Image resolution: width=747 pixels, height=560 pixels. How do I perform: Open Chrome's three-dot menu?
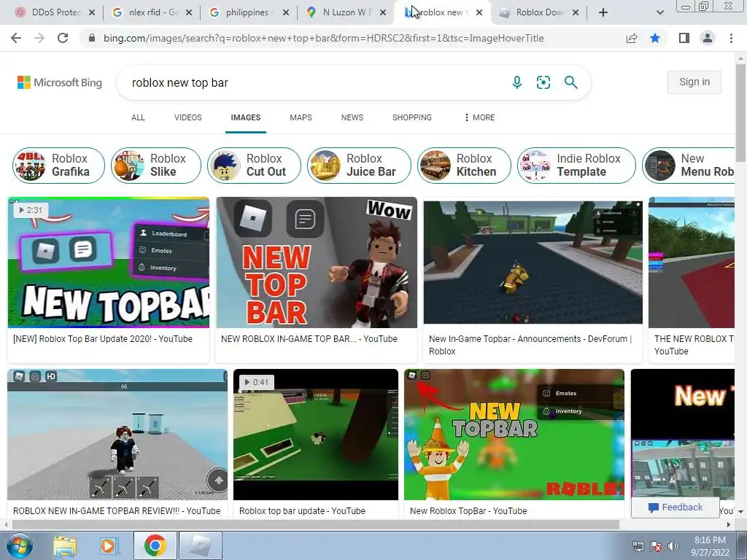coord(731,38)
